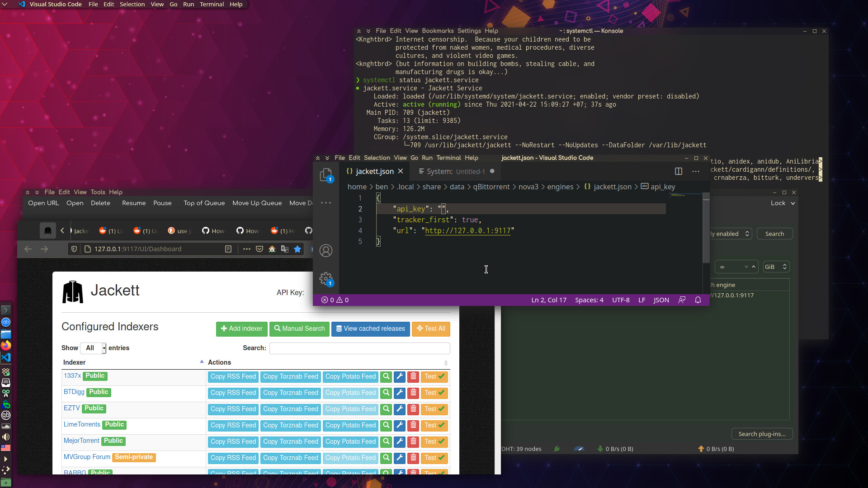Close the jackett.json editor tab

click(x=401, y=172)
